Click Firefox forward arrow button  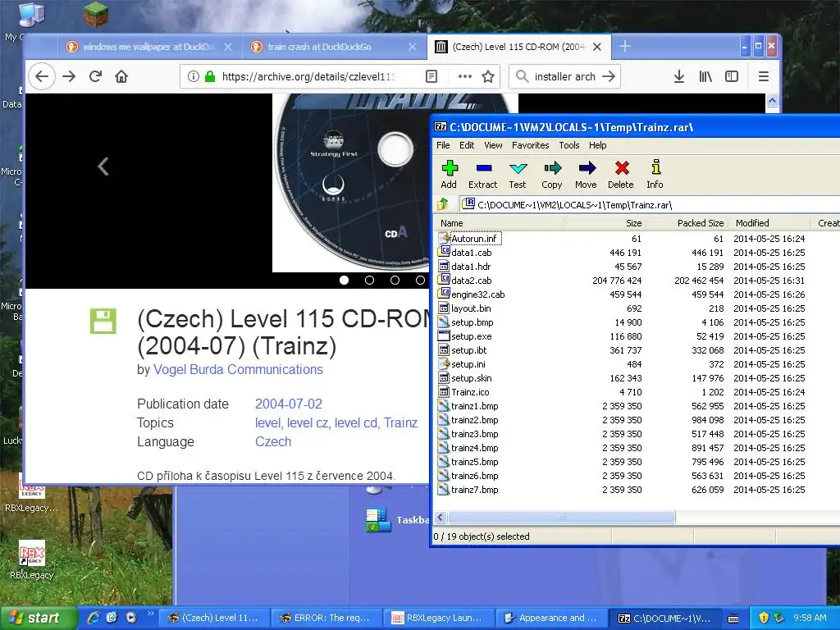pos(69,76)
